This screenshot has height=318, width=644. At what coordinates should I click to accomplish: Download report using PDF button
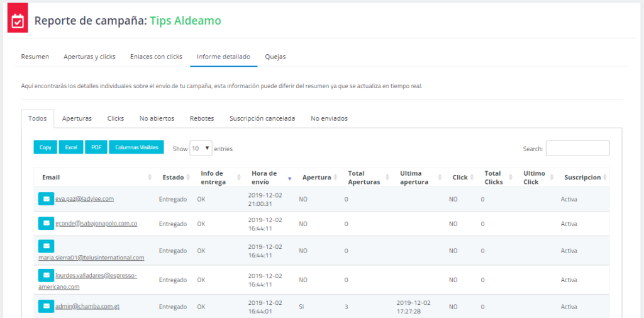coord(96,147)
